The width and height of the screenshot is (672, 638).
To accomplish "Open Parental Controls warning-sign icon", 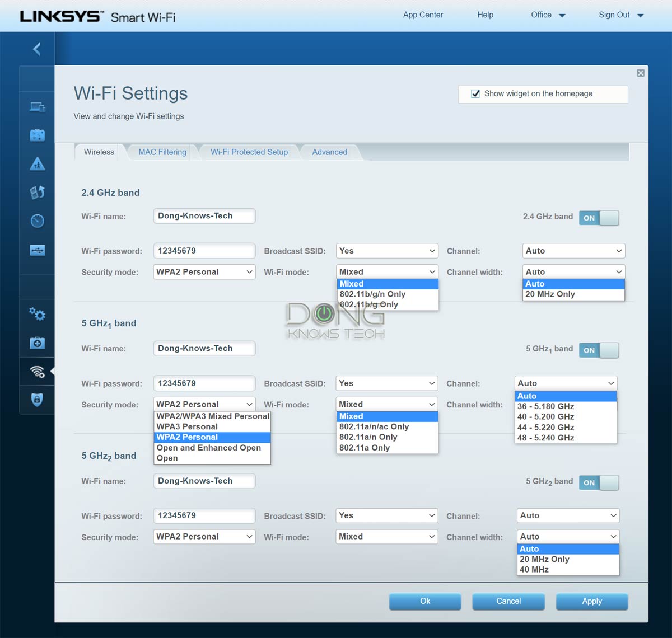I will point(38,164).
